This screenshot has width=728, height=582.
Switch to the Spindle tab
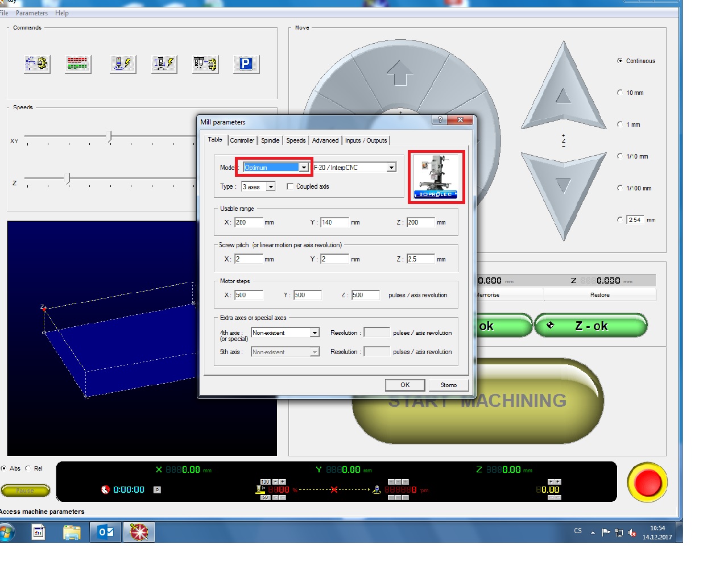tap(270, 140)
